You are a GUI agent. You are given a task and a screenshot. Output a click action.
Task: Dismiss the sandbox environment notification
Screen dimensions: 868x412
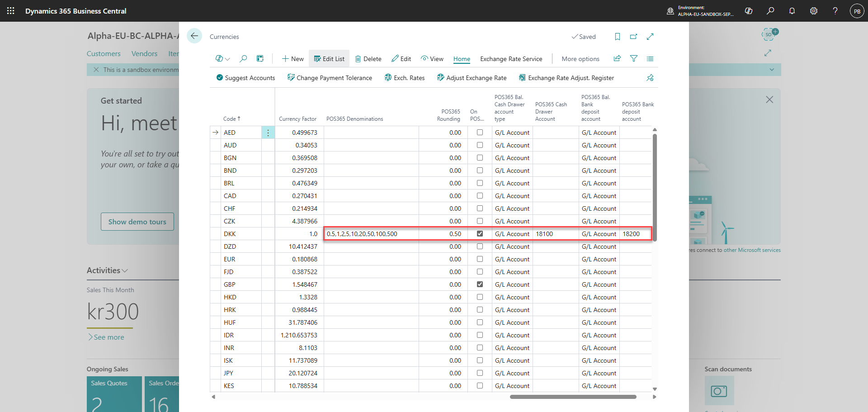coord(96,70)
